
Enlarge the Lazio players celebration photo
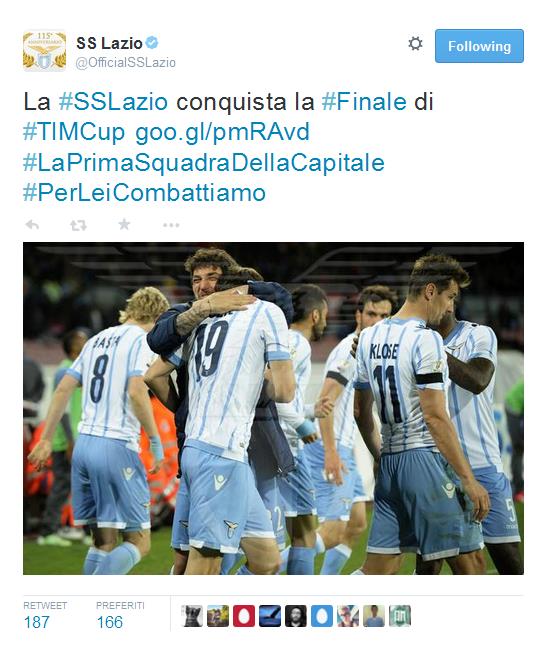[273, 409]
